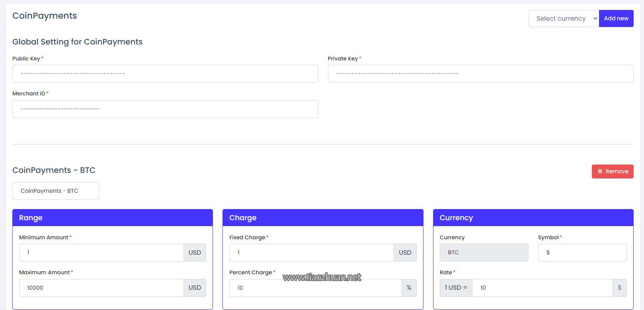This screenshot has height=310, width=644.
Task: Click the Fixed Charge input field
Action: click(x=312, y=253)
